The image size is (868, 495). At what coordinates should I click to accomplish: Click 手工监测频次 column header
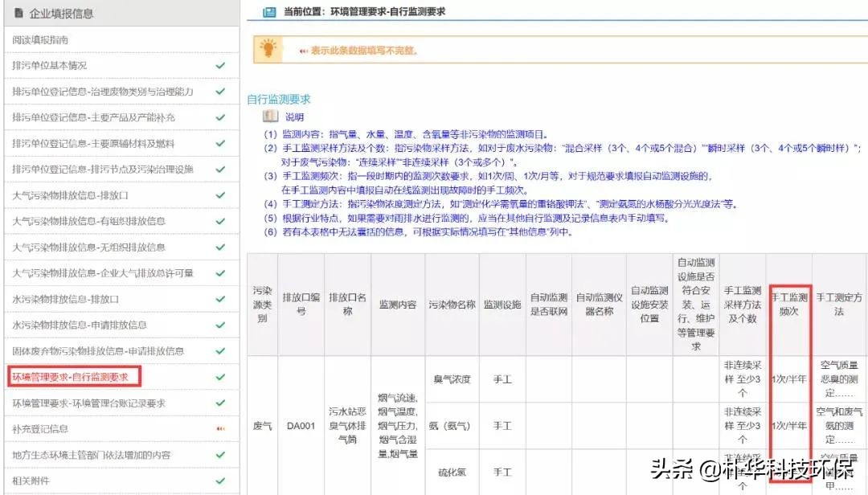coord(789,305)
